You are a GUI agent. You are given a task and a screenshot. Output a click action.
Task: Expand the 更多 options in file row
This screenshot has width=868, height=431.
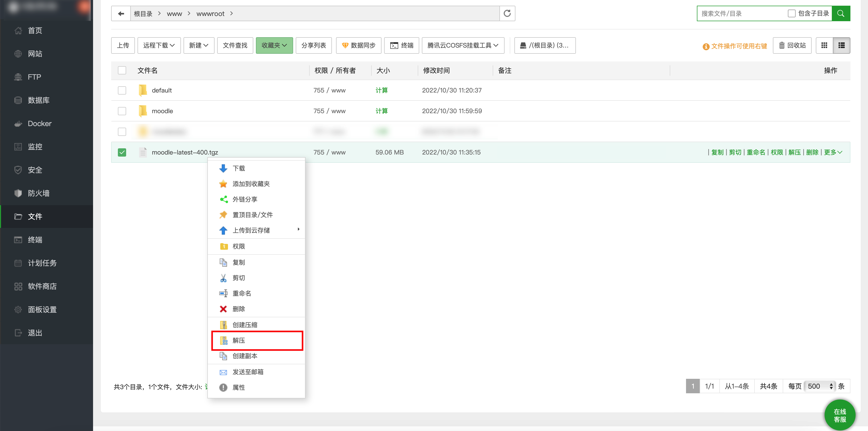833,152
